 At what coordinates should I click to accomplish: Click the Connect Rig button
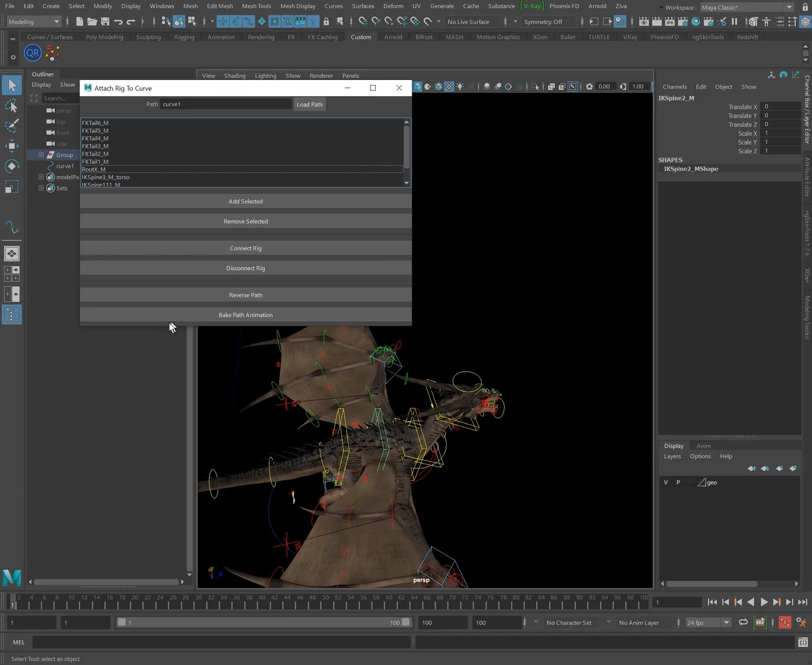coord(246,248)
